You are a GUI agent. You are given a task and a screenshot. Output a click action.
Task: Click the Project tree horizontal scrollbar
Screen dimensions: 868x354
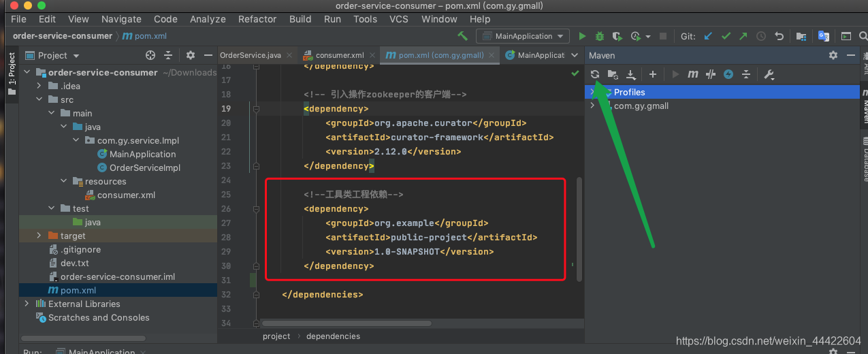(x=83, y=338)
